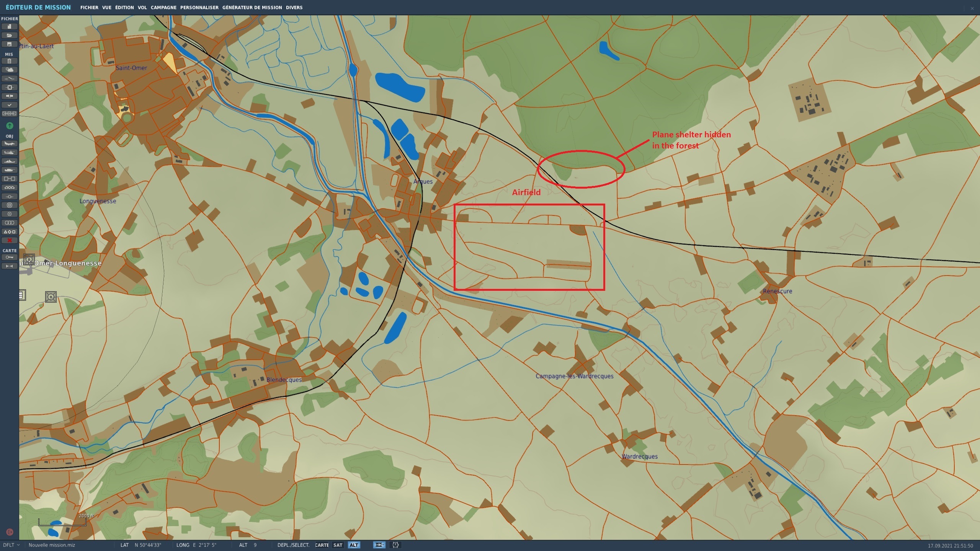This screenshot has width=980, height=551.
Task: Click the new mission file icon
Action: coord(10,26)
